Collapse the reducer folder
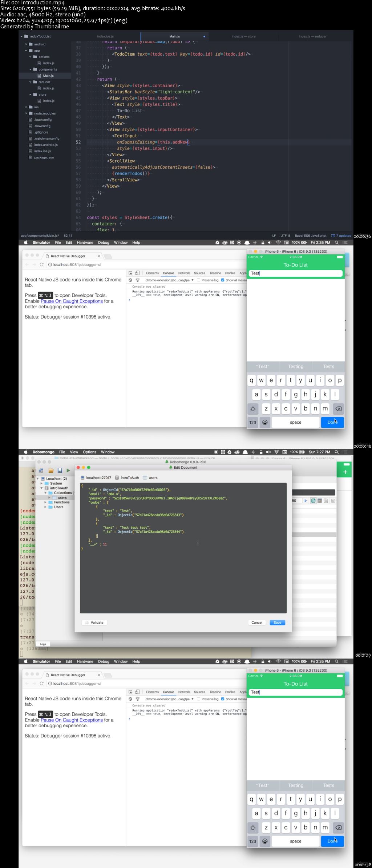Viewport: 372px width, 868px height. tap(31, 82)
